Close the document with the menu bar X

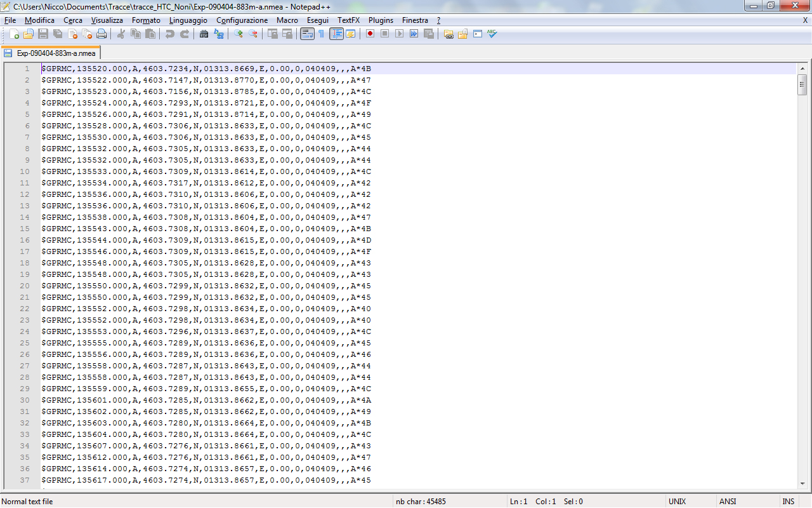tap(805, 20)
